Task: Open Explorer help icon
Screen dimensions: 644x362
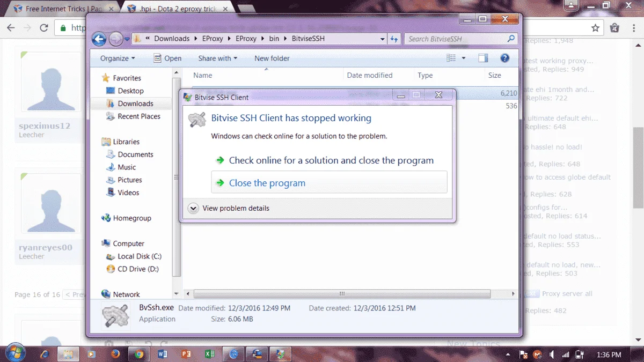Action: point(504,58)
